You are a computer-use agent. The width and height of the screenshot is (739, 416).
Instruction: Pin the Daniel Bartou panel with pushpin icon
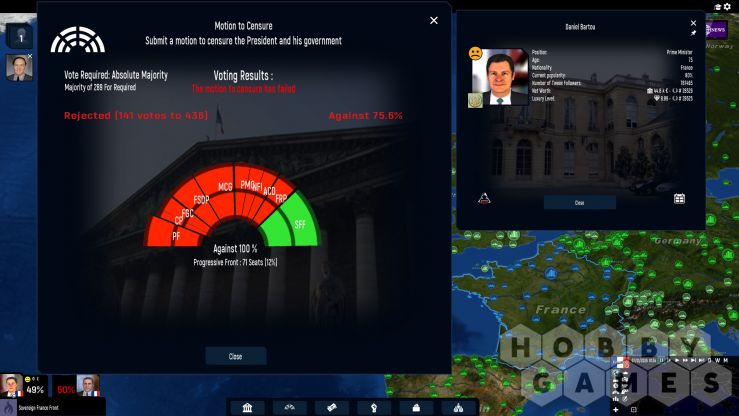693,33
